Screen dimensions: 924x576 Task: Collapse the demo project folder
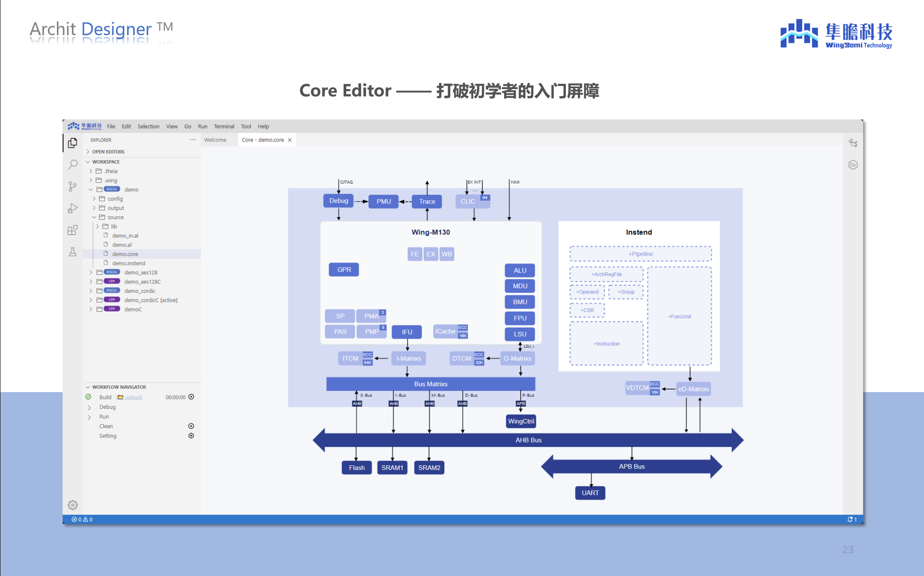click(x=91, y=190)
